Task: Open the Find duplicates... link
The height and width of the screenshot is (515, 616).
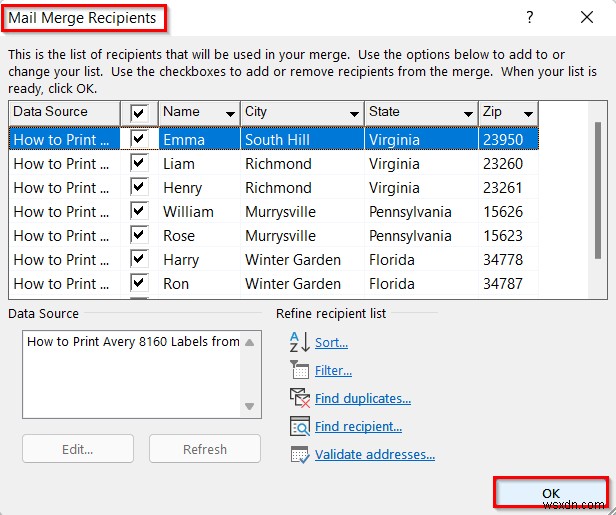Action: coord(363,398)
